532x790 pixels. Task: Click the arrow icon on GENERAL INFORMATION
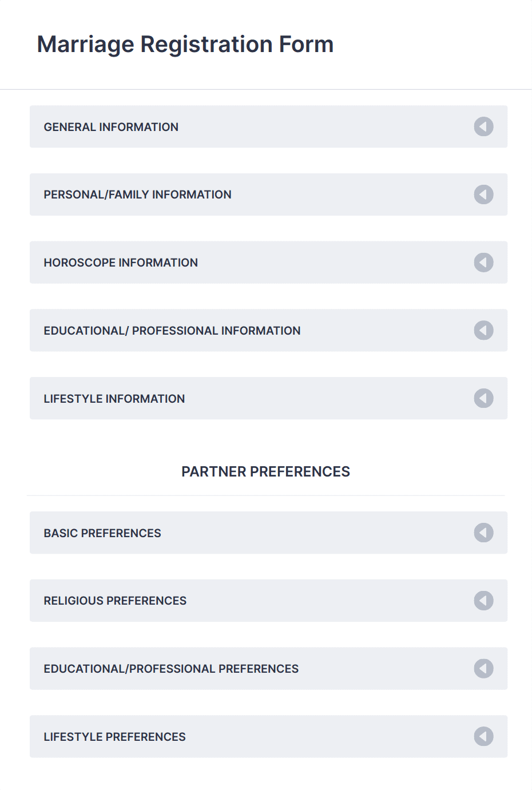click(x=484, y=126)
